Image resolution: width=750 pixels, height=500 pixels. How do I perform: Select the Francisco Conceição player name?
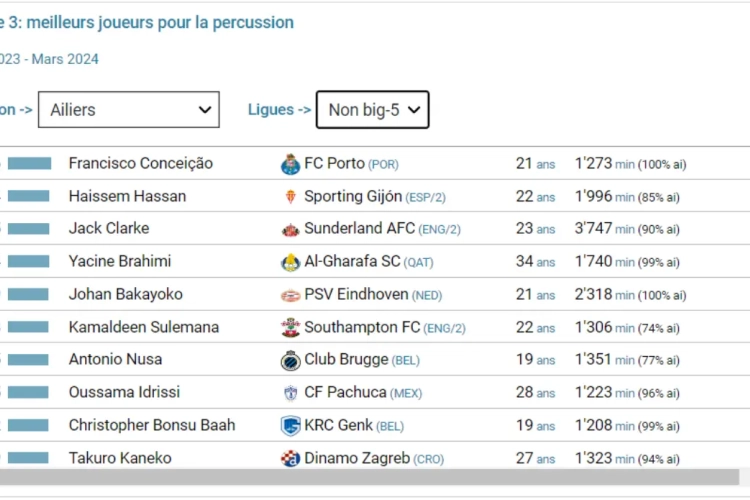[141, 163]
